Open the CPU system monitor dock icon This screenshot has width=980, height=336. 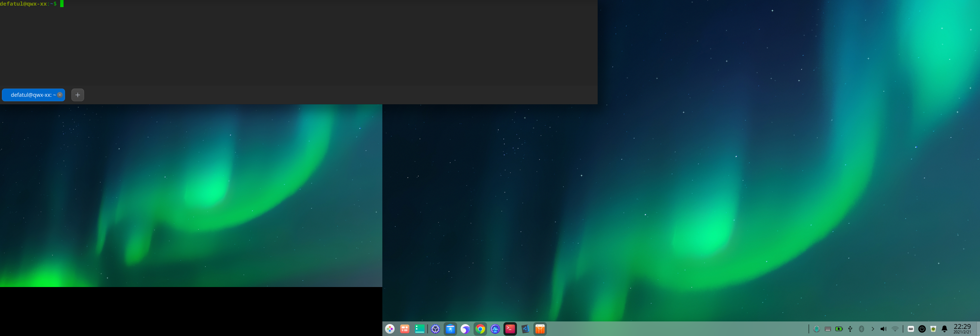495,329
